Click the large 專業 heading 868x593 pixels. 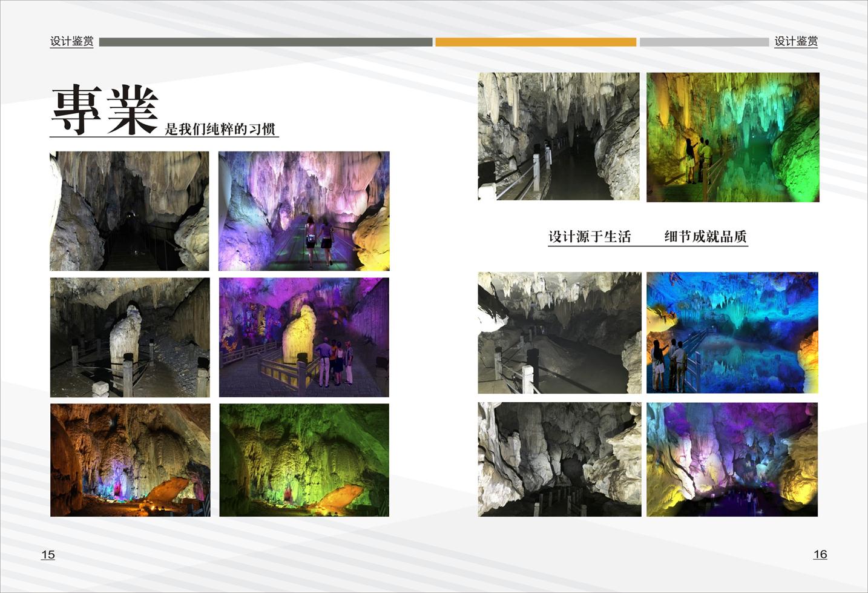click(105, 110)
